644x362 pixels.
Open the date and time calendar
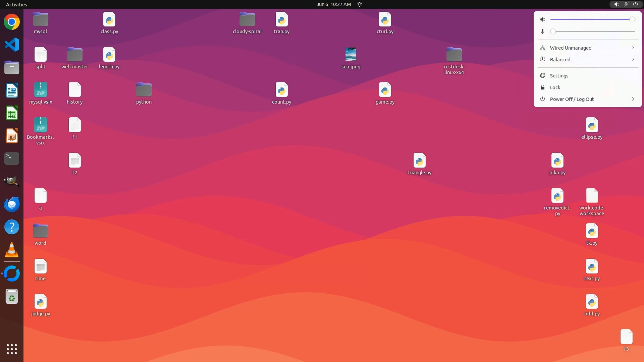click(x=333, y=4)
